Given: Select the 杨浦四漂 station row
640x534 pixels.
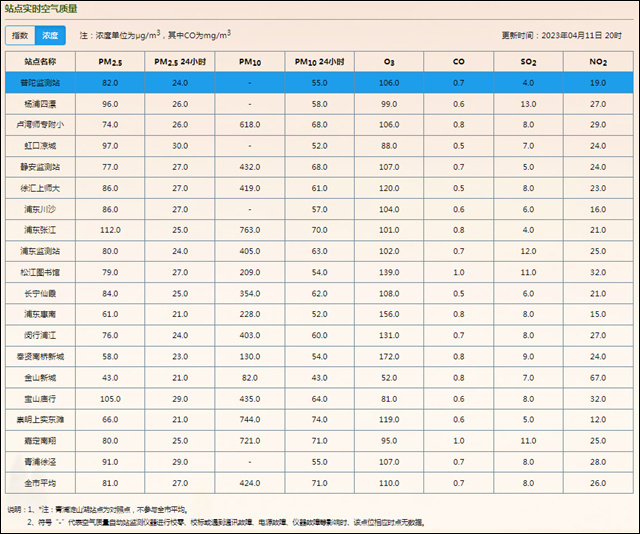Looking at the screenshot, I should pos(319,104).
